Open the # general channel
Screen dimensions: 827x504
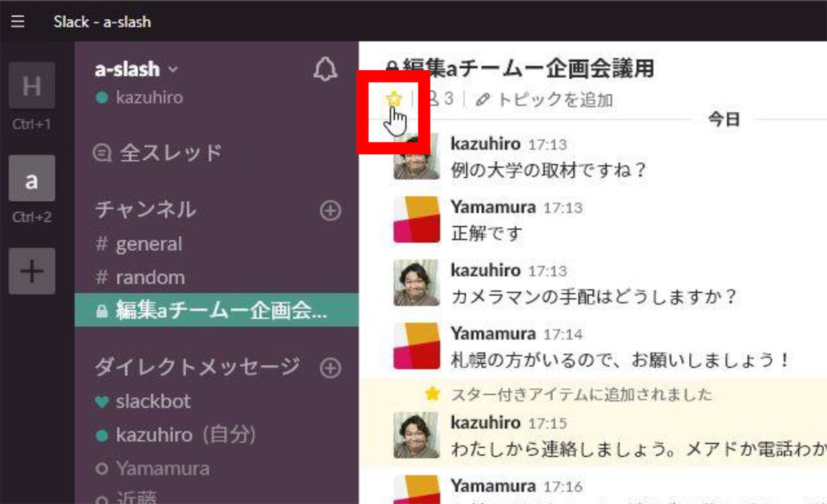point(139,244)
